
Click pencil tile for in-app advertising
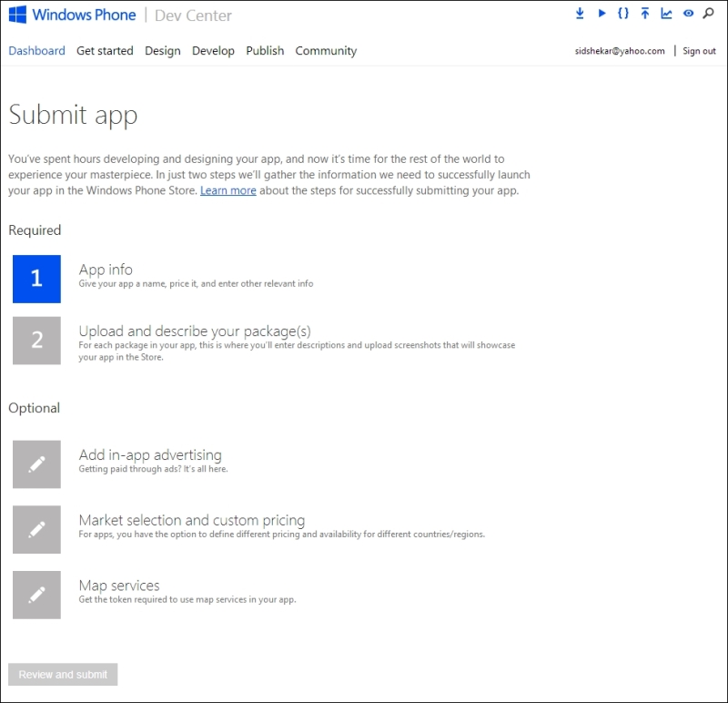pyautogui.click(x=36, y=464)
